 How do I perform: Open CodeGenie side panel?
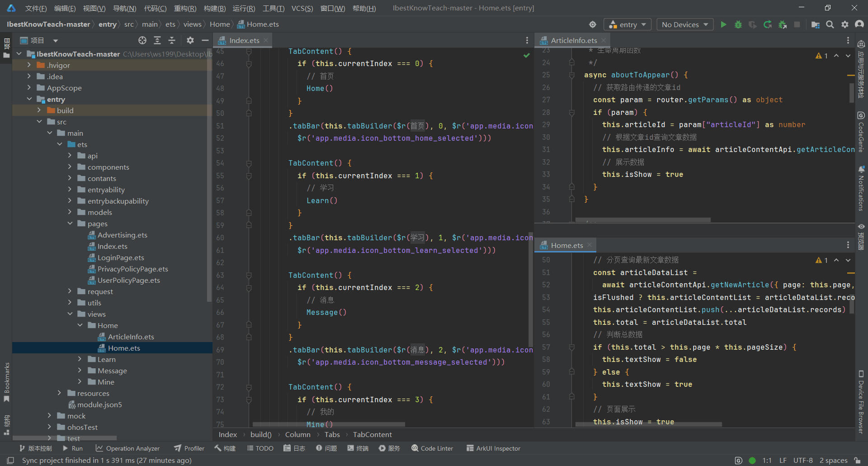(x=861, y=132)
